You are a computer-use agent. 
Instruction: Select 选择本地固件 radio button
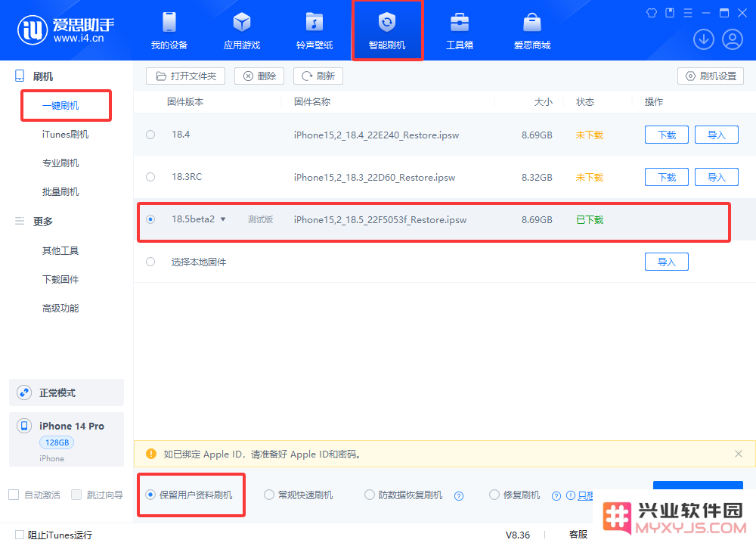click(150, 262)
